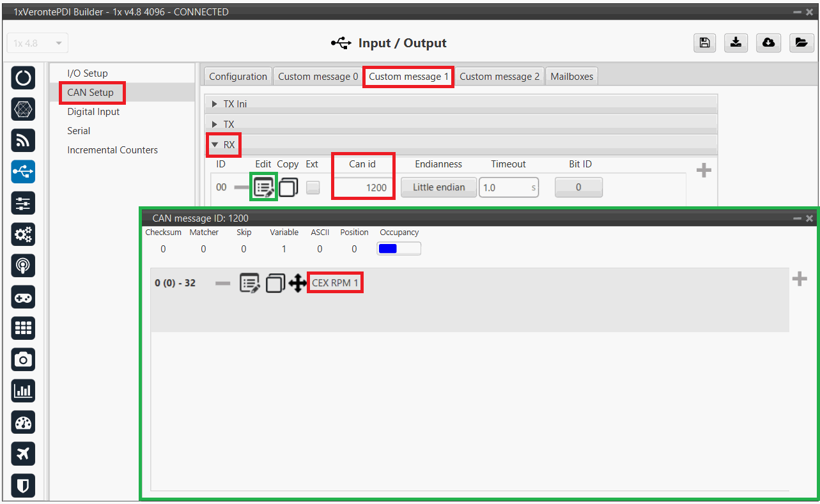Open the joystick controller sidebar icon
This screenshot has width=820, height=504.
click(23, 297)
